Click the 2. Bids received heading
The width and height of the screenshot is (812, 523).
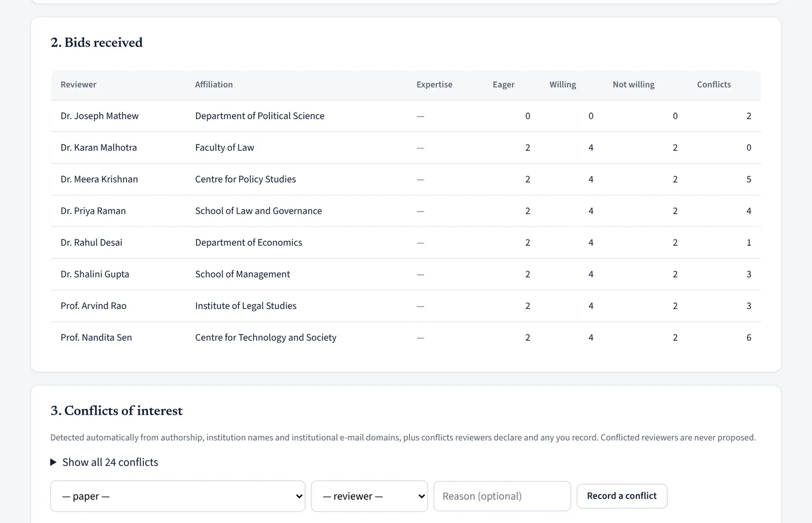tap(96, 42)
